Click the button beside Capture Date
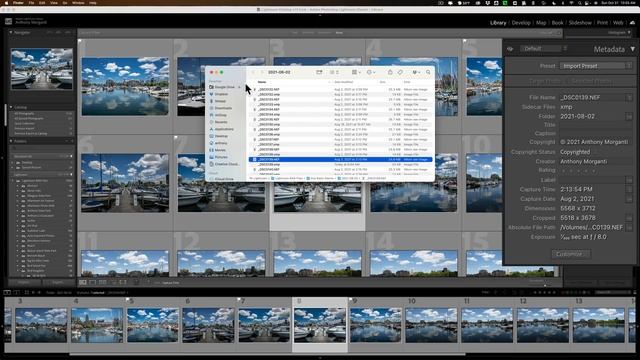640x360 pixels. point(629,199)
